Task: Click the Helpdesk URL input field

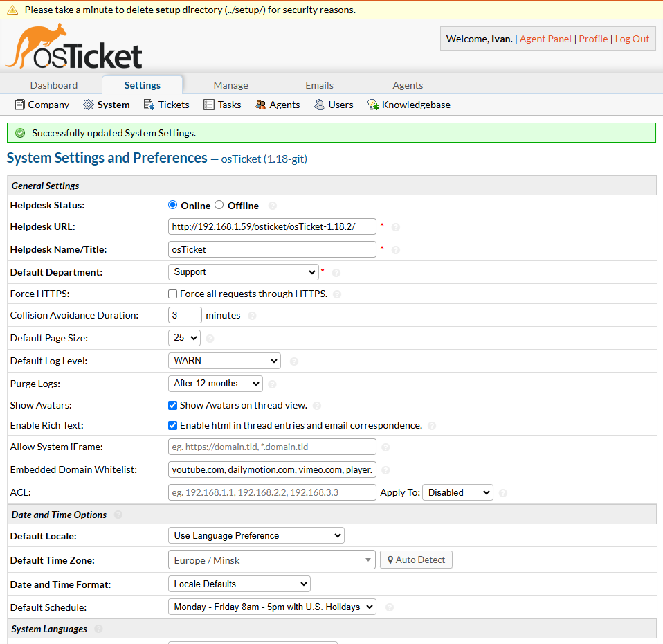Action: point(272,226)
